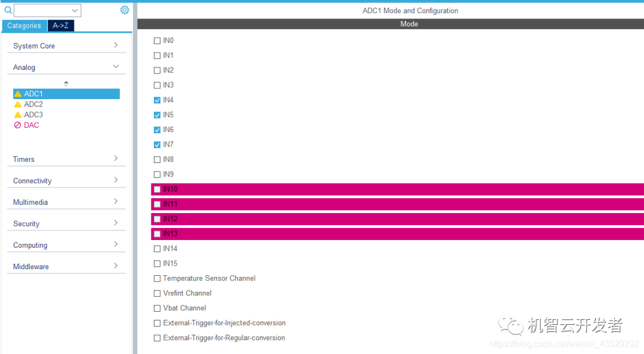644x354 pixels.
Task: Expand the Multimedia category
Action: pyautogui.click(x=66, y=202)
